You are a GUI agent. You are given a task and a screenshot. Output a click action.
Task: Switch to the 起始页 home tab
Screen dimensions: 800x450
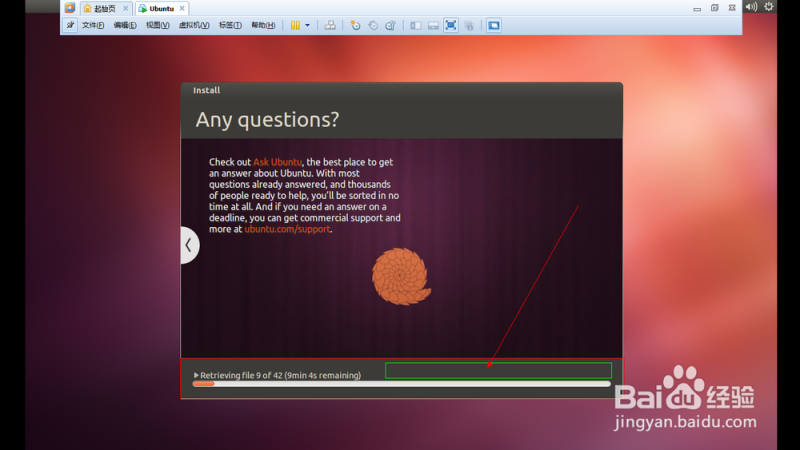point(105,8)
